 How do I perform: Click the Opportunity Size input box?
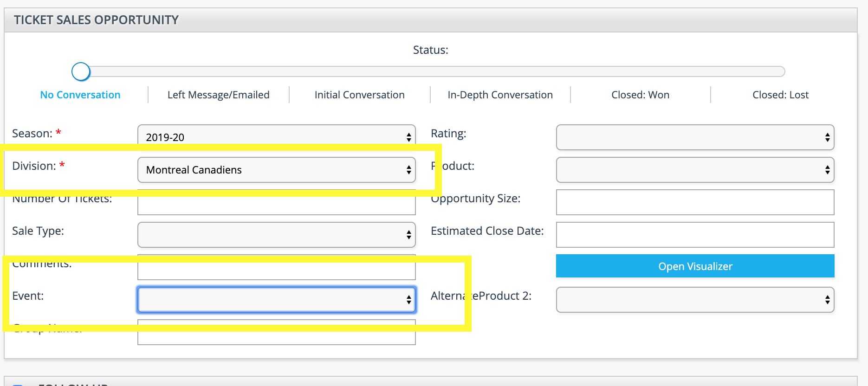point(695,202)
